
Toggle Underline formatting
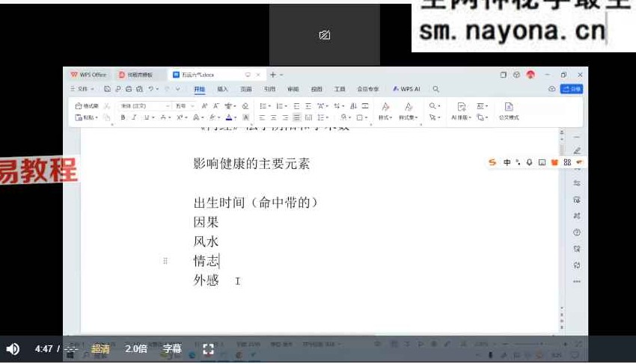(x=147, y=117)
